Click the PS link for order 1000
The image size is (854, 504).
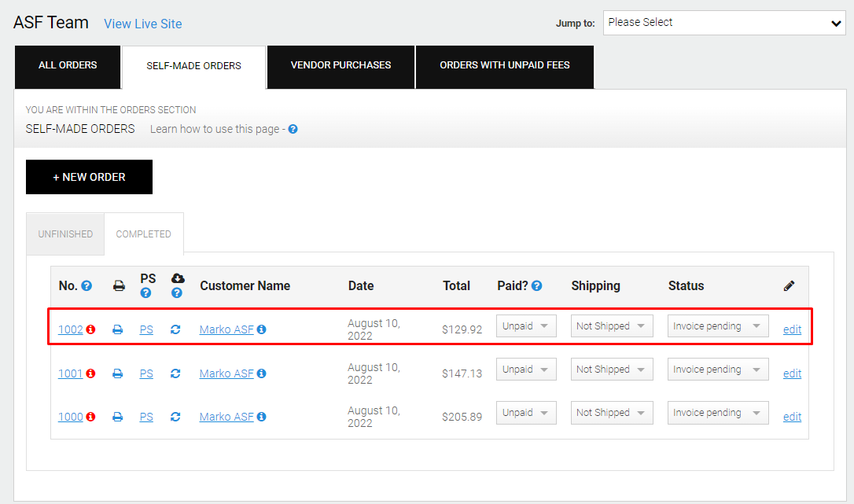pyautogui.click(x=146, y=417)
